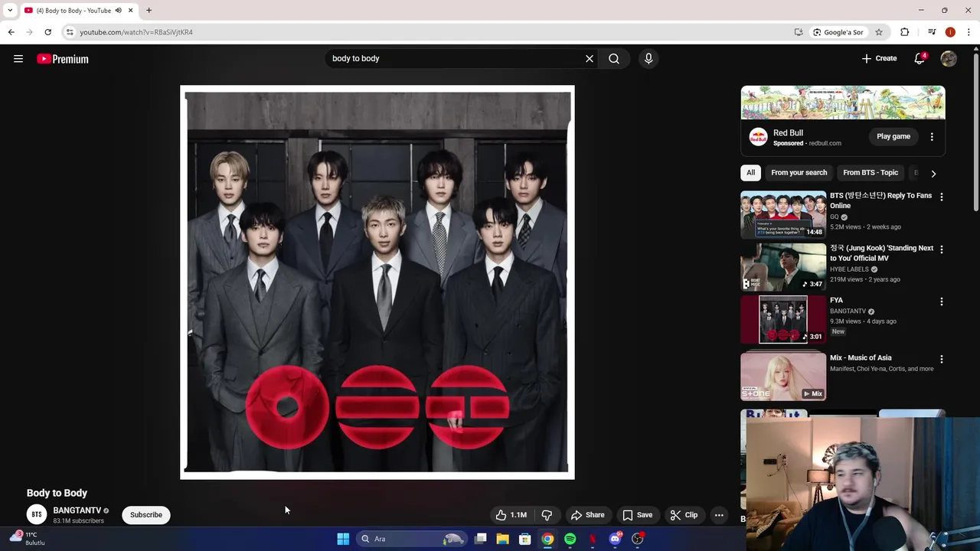Select the 'From your search' chip
Viewport: 980px width, 551px height.
click(799, 172)
